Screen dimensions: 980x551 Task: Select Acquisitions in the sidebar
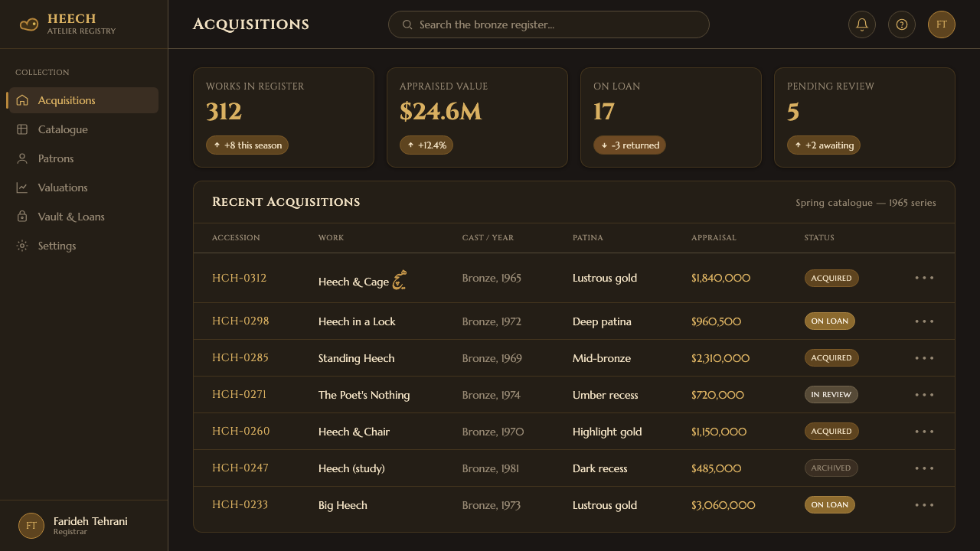point(83,100)
